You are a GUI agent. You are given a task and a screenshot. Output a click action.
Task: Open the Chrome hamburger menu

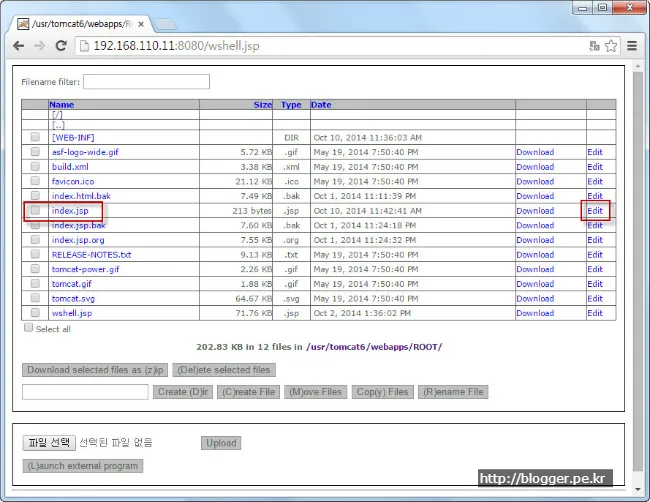632,46
